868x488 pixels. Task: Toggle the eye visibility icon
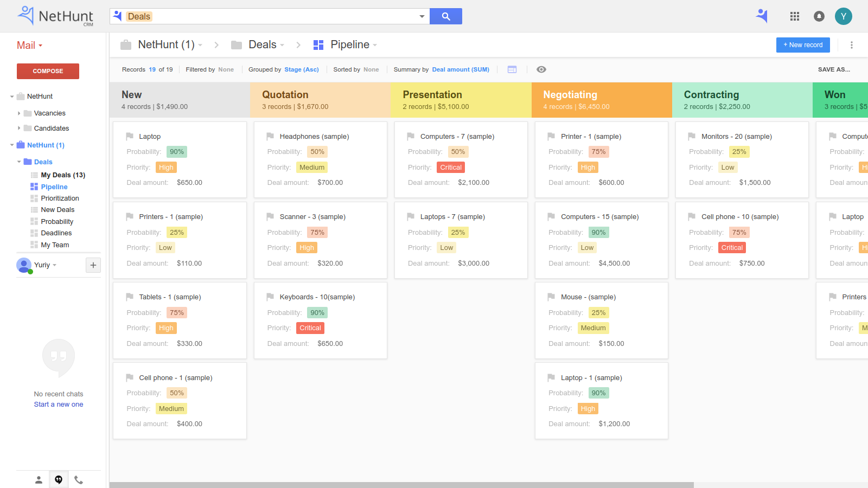[541, 69]
